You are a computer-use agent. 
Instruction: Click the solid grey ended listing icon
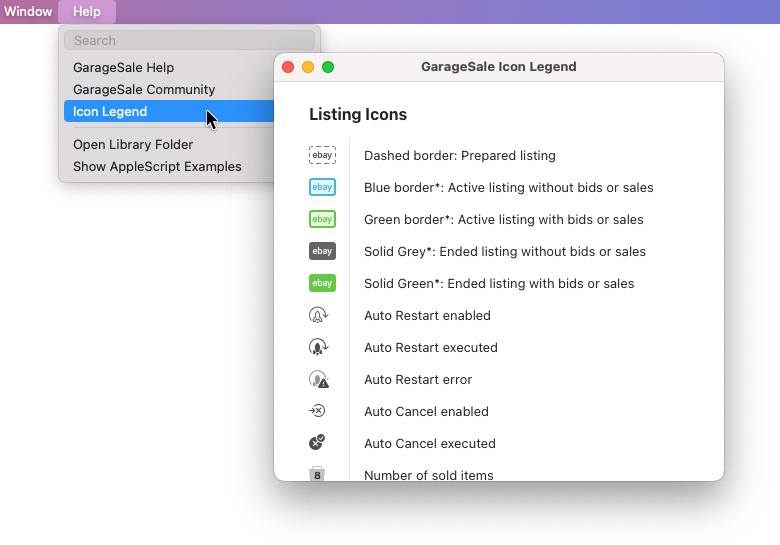pyautogui.click(x=322, y=251)
